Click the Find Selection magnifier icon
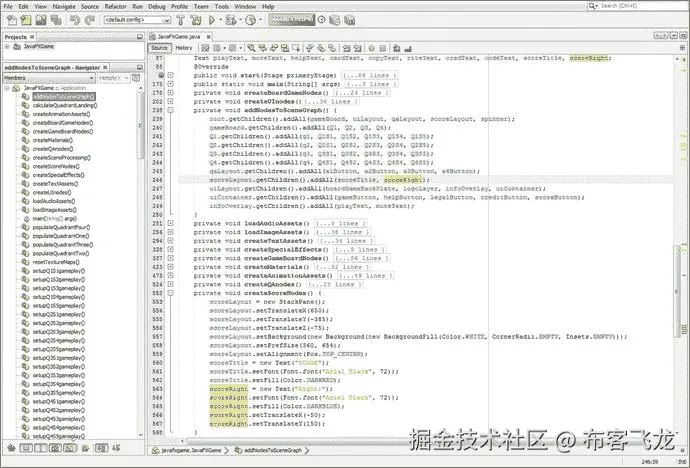The image size is (690, 468). [251, 48]
